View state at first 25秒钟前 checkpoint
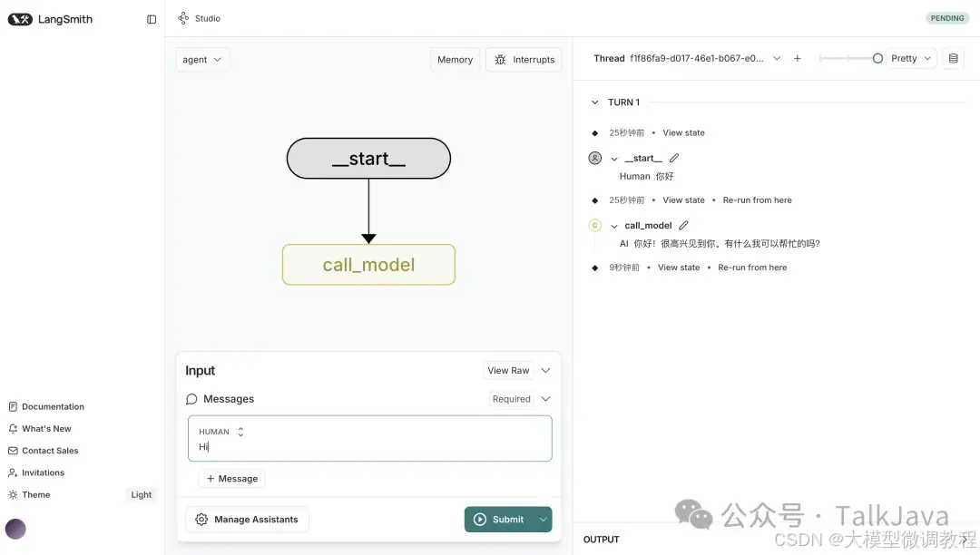 [683, 133]
